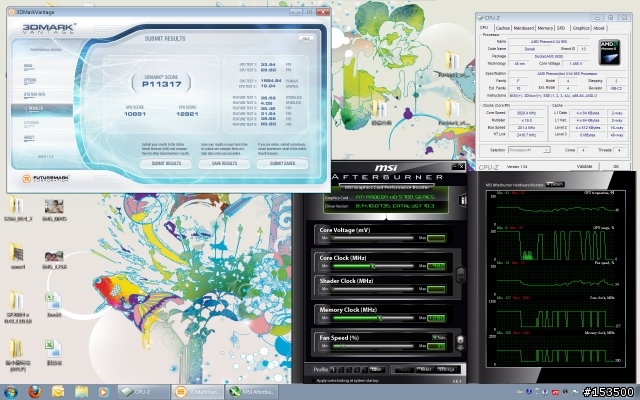Open the About tab in CPU-Z
Viewport: 640px width, 400px height.
click(599, 28)
